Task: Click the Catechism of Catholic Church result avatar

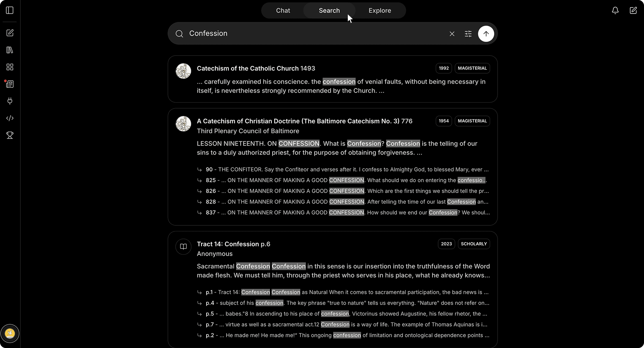Action: (183, 71)
